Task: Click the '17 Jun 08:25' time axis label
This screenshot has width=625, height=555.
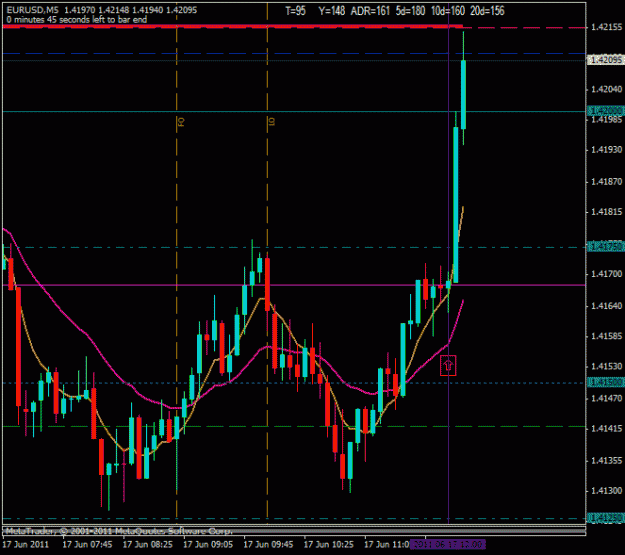Action: pos(148,545)
